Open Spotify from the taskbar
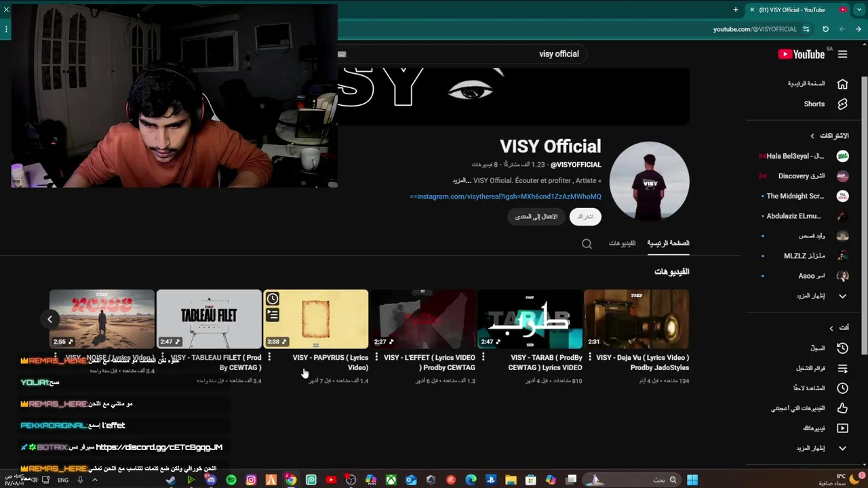The height and width of the screenshot is (488, 868). point(231,480)
